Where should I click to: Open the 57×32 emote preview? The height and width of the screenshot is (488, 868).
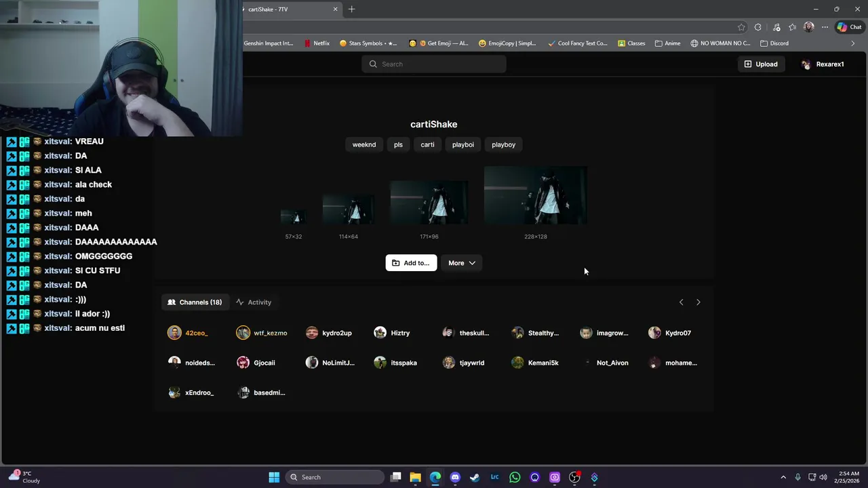(294, 217)
